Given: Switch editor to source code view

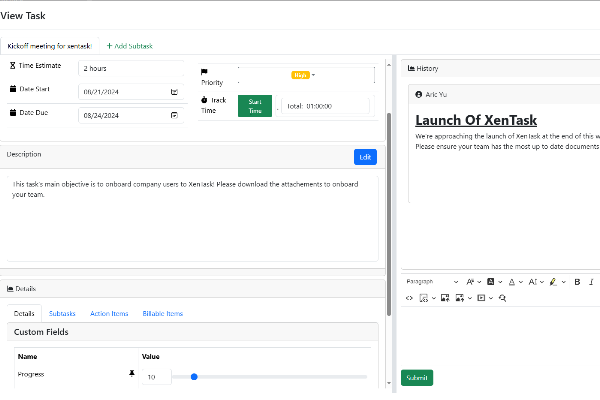Looking at the screenshot, I should (409, 298).
